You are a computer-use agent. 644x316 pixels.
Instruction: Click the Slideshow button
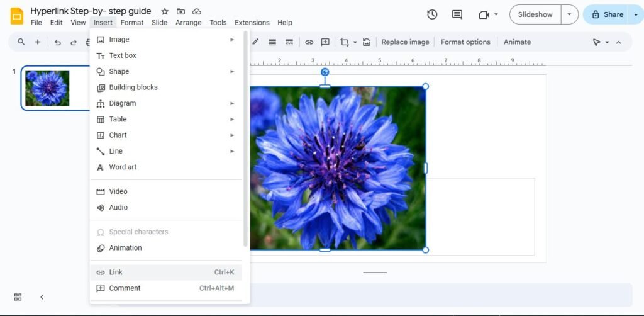[x=535, y=14]
